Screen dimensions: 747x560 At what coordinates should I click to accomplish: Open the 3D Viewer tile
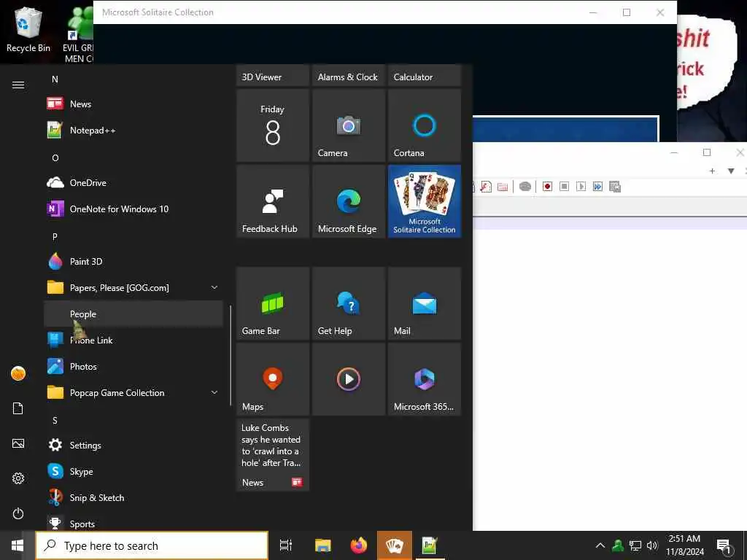(273, 76)
